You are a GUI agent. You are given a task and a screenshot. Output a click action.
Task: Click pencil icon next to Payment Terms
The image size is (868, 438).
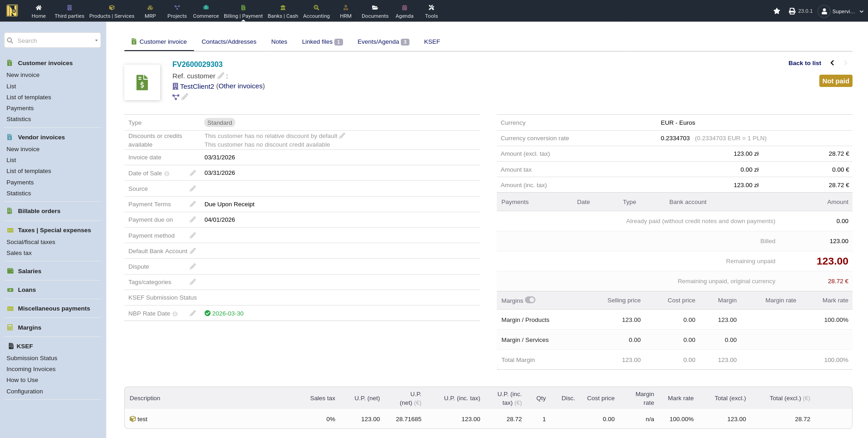193,204
